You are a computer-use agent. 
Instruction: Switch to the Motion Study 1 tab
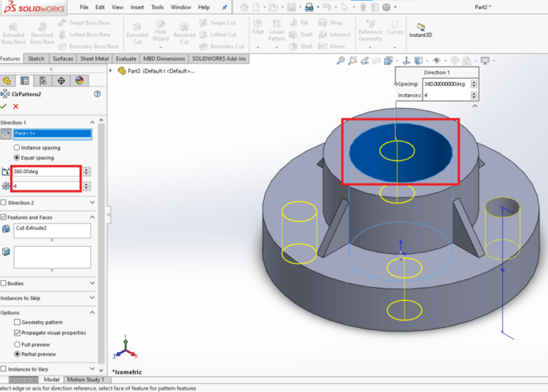[x=85, y=379]
